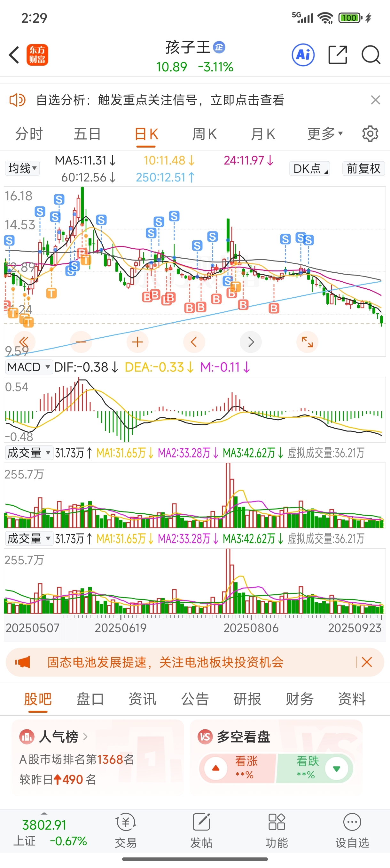The width and height of the screenshot is (390, 868).
Task: Select the 日K tab
Action: [x=146, y=134]
